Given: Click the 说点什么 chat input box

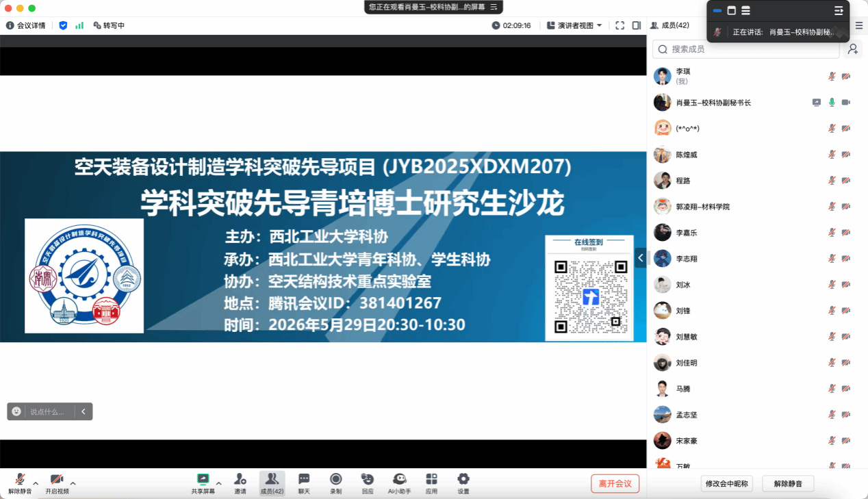Looking at the screenshot, I should [47, 411].
